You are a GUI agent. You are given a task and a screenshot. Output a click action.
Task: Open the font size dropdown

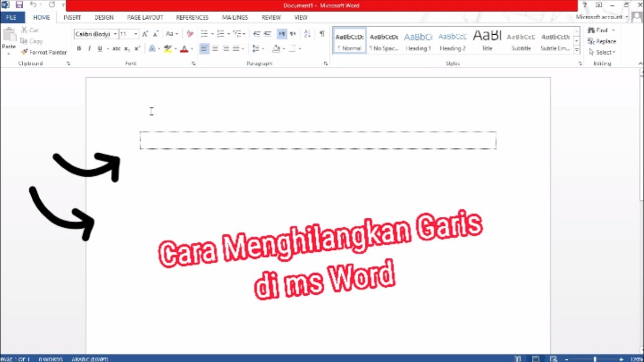(x=135, y=34)
